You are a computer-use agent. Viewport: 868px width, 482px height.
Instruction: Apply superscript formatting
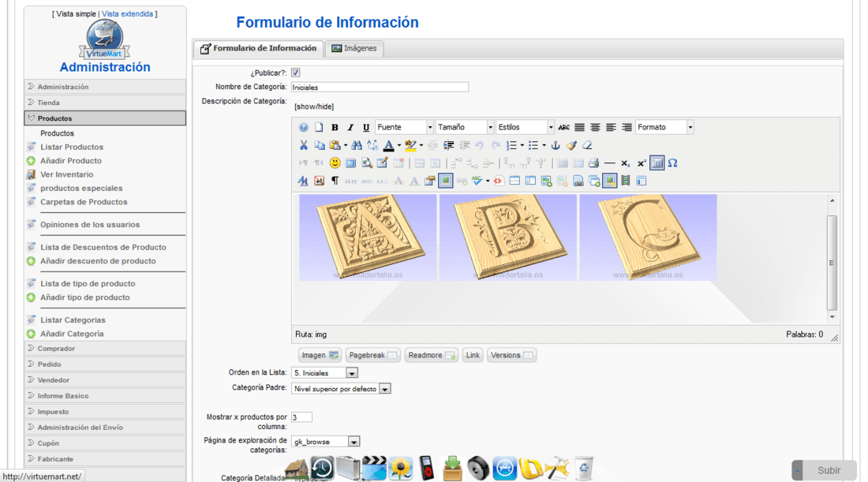coord(641,163)
